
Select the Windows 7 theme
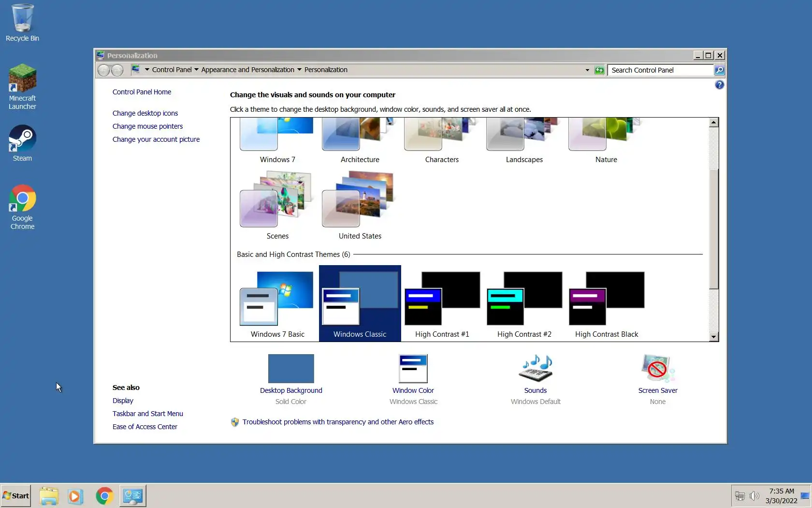tap(277, 141)
